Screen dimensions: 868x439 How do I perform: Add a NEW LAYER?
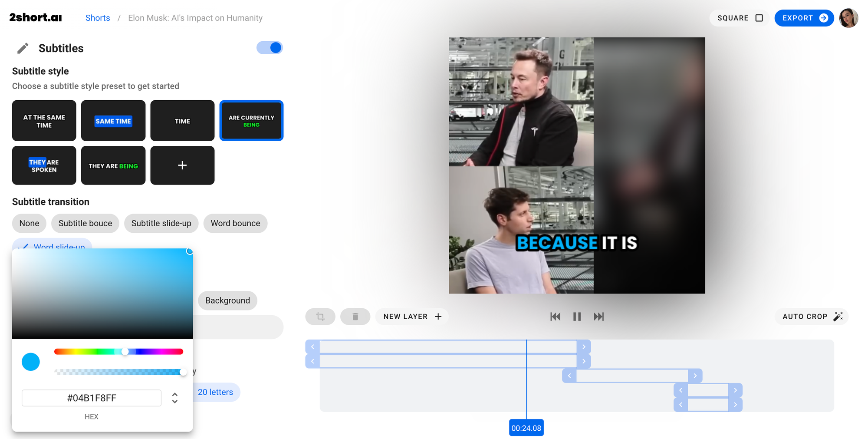click(412, 317)
